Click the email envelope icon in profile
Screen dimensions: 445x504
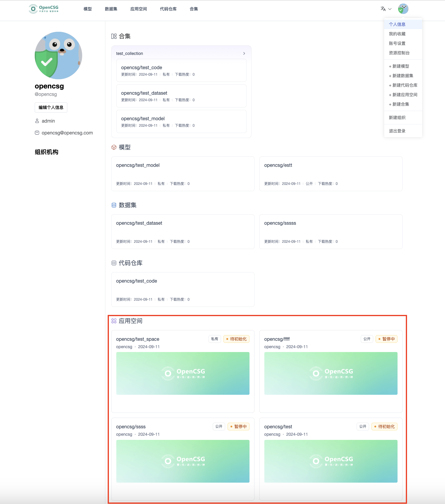(x=37, y=133)
